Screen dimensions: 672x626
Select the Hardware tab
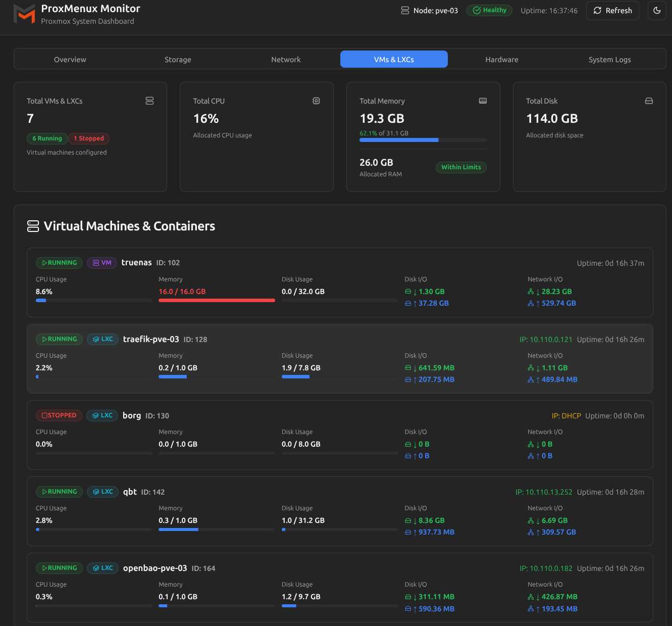[x=501, y=59]
